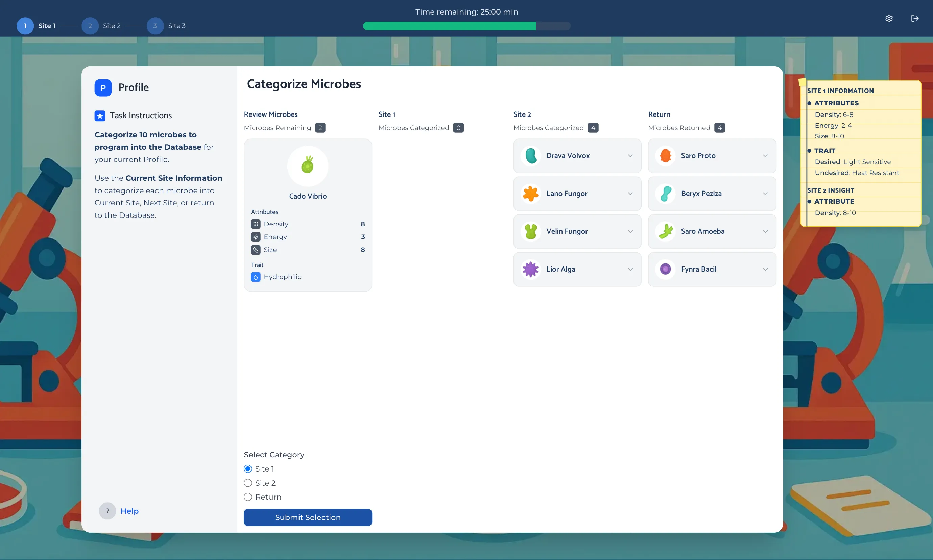Click the Site 1 Information sticky note
Screen dimensions: 933x560
(x=861, y=153)
